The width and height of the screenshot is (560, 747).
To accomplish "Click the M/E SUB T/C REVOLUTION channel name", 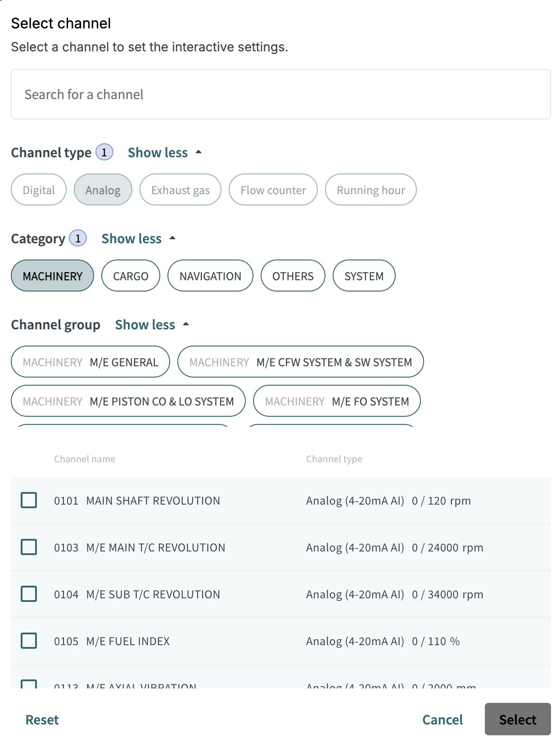I will [x=153, y=594].
